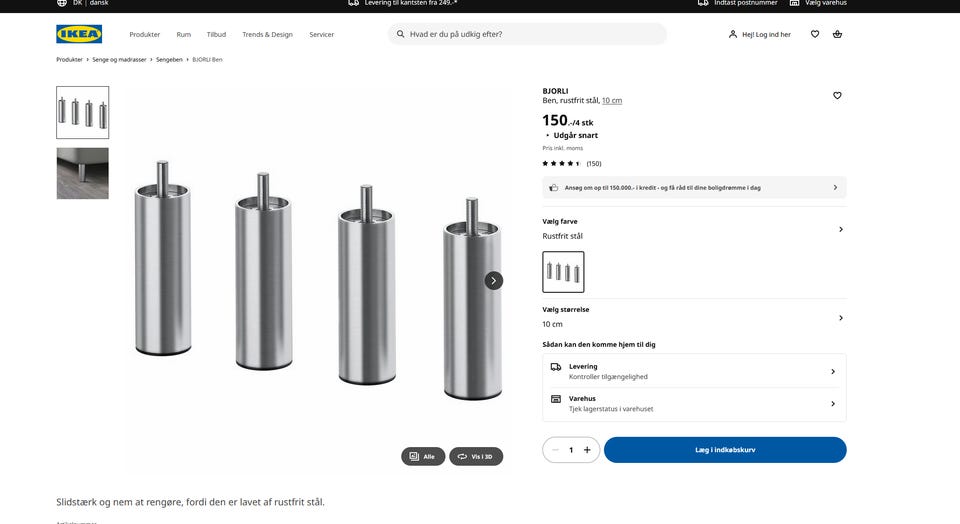Expand the Vælg farve section
Viewport: 960px width, 524px height.
click(x=840, y=229)
